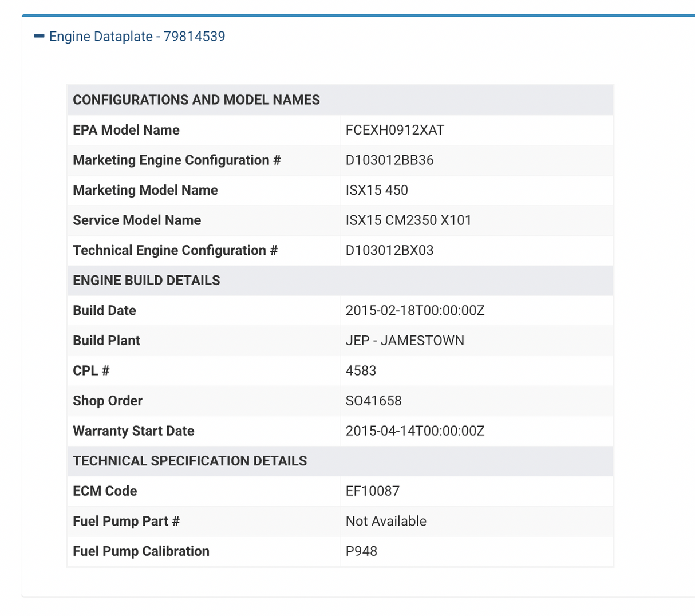Click the Service Model Name label

(x=137, y=220)
